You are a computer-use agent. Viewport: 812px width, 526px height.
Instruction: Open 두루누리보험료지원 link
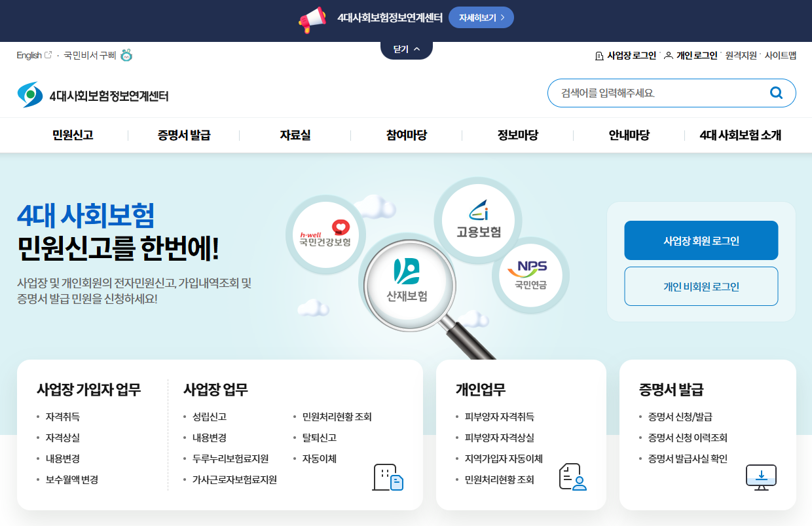pos(231,459)
